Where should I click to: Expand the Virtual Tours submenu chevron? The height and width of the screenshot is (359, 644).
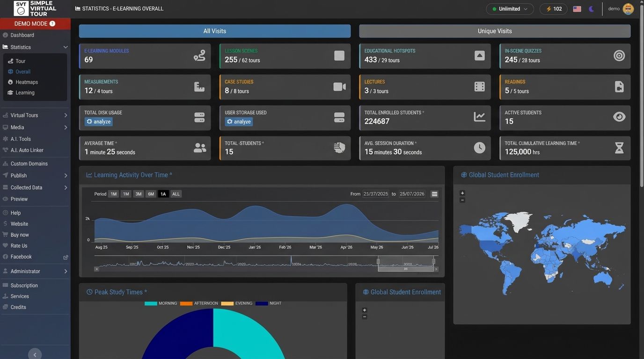point(66,115)
